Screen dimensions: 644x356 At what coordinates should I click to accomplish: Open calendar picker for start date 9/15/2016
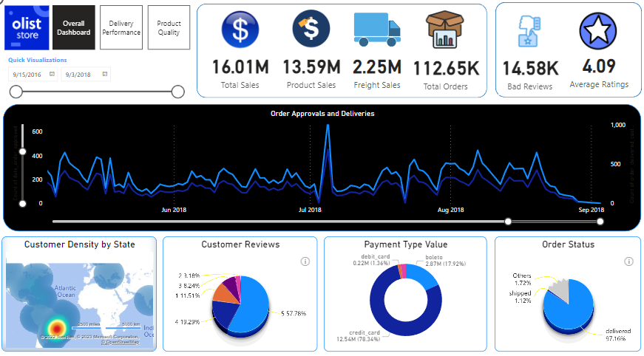pos(52,75)
